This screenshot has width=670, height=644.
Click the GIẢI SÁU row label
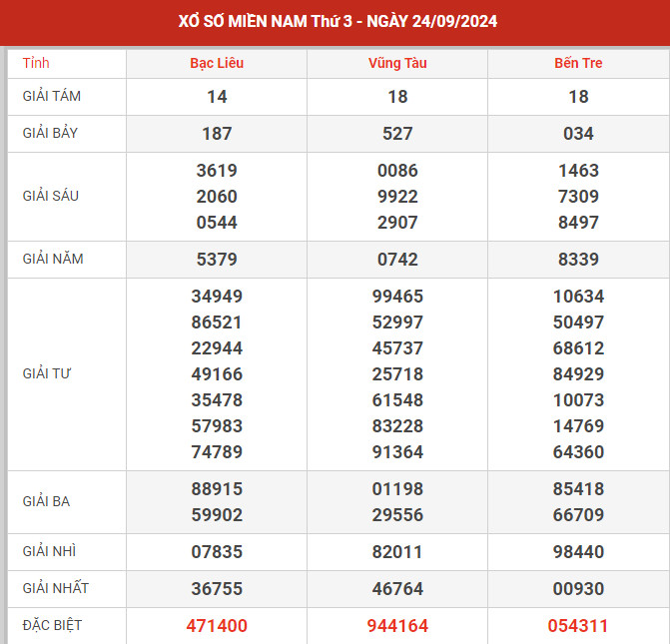pyautogui.click(x=50, y=196)
